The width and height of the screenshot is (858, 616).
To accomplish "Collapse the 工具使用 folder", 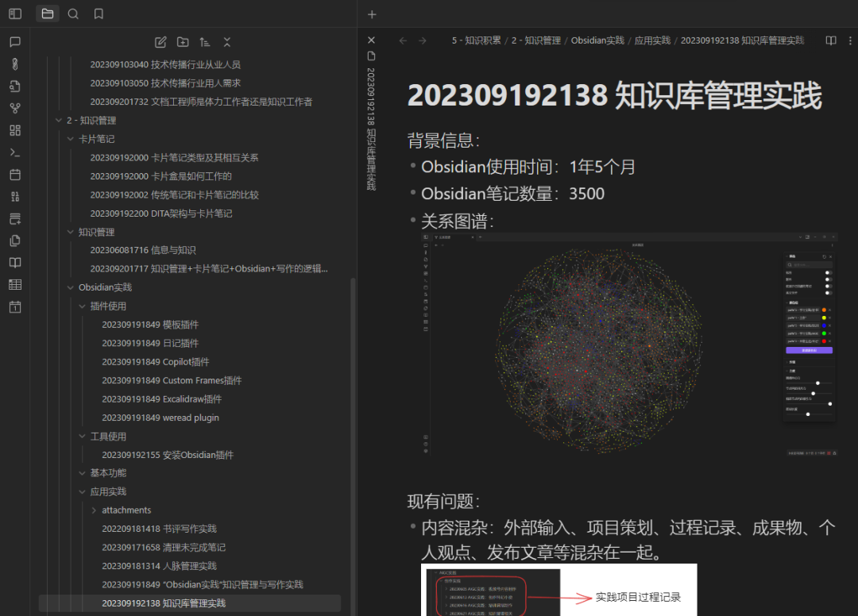I will point(82,436).
